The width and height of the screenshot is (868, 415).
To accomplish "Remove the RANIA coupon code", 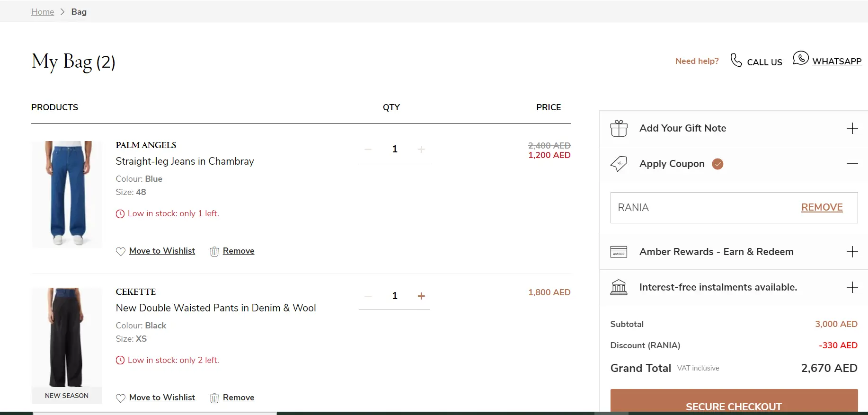I will pyautogui.click(x=822, y=207).
